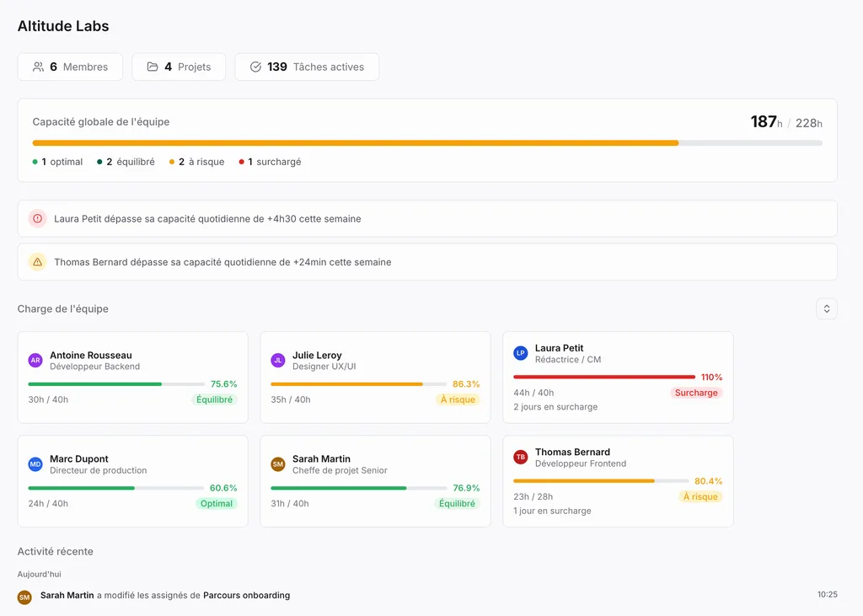
Task: Open the Thomas Bernard capacity warning banner
Action: click(x=427, y=262)
